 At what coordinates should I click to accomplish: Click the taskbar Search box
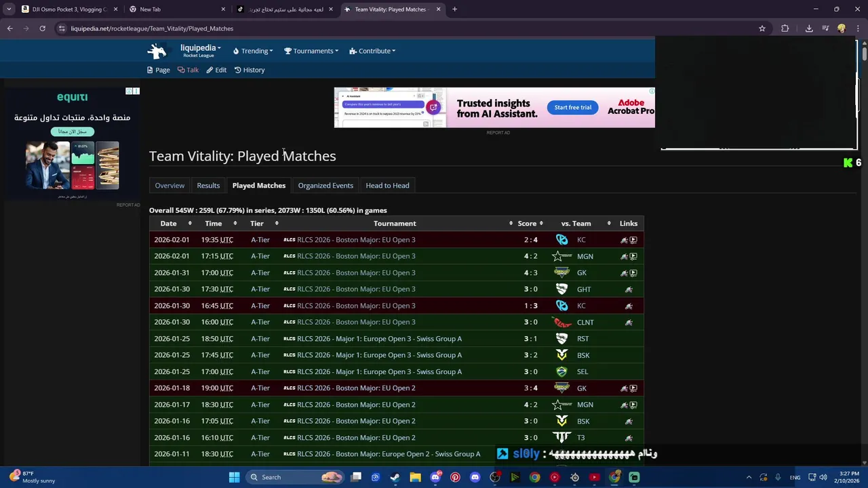[x=295, y=477]
